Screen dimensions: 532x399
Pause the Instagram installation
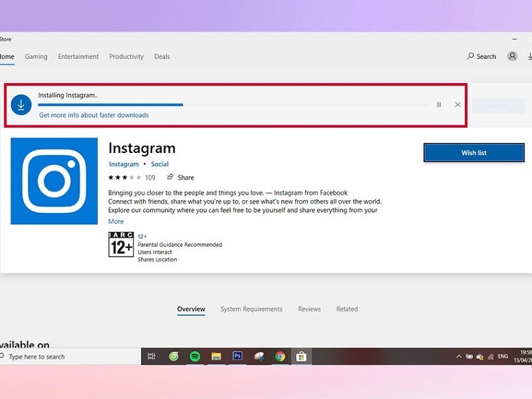(x=439, y=104)
